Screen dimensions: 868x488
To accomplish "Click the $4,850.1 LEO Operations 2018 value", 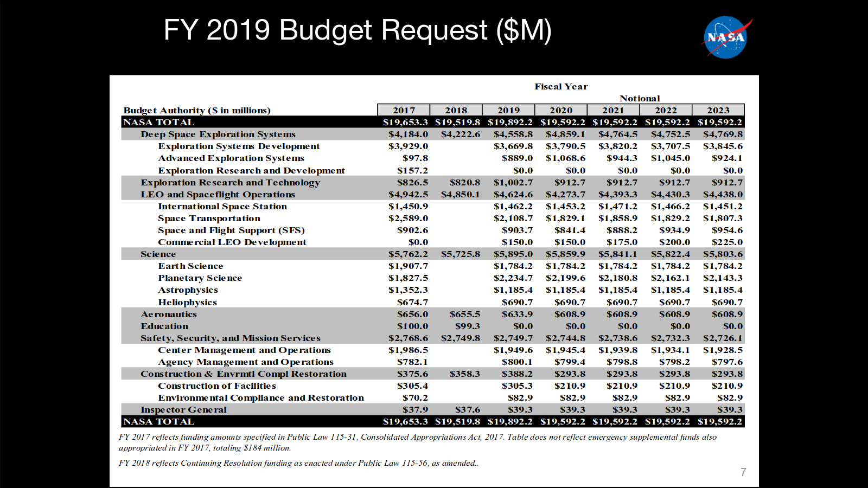I will coord(461,194).
